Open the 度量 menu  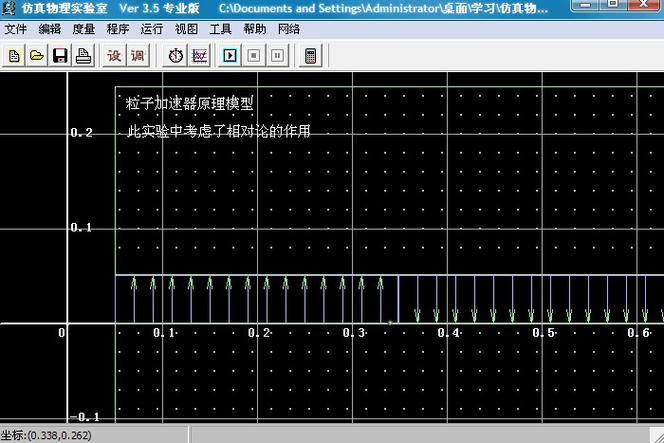point(83,29)
